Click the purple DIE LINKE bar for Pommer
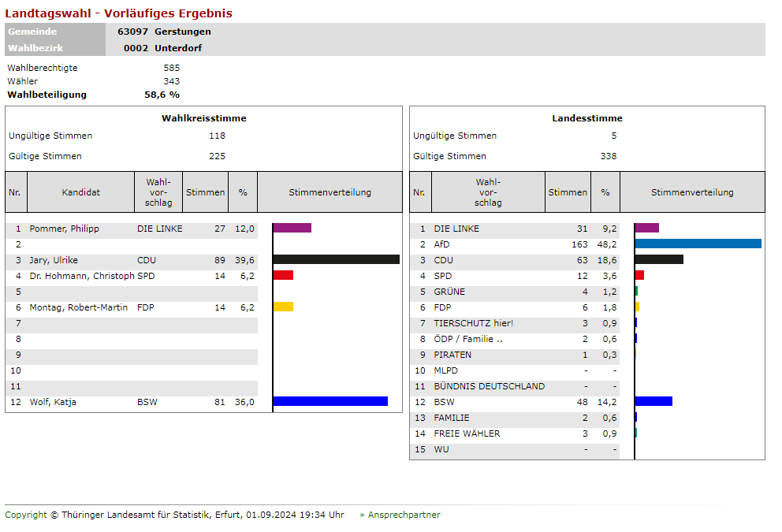This screenshot has width=782, height=532. click(292, 229)
